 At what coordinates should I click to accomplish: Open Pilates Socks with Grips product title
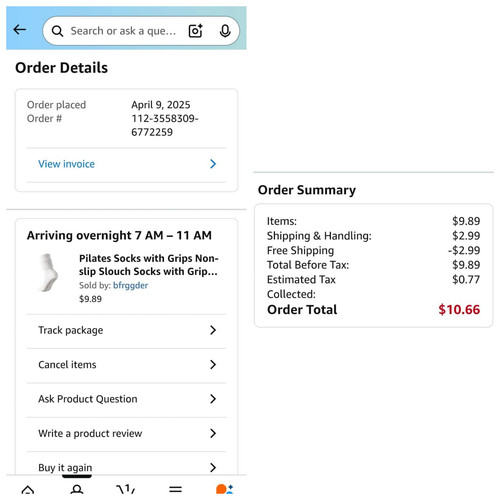coord(148,265)
